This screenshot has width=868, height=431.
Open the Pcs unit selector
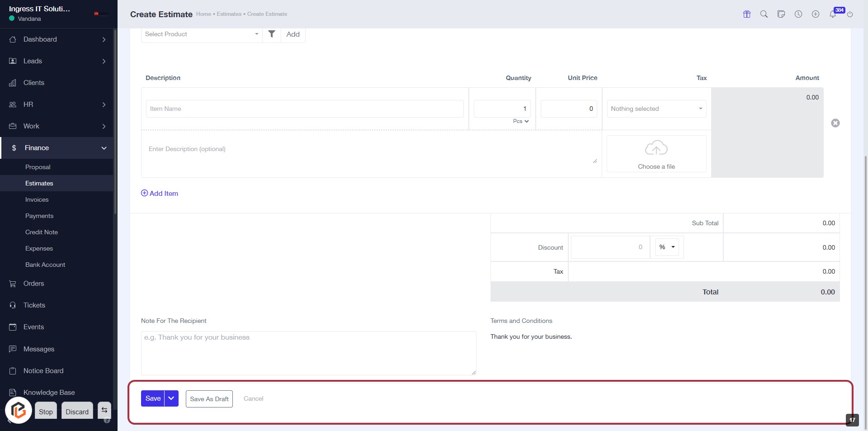click(521, 121)
